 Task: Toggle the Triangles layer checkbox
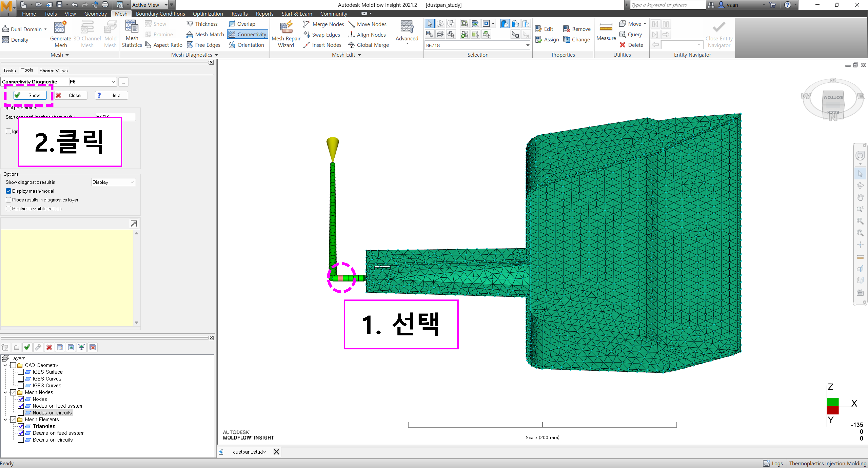[x=21, y=426]
